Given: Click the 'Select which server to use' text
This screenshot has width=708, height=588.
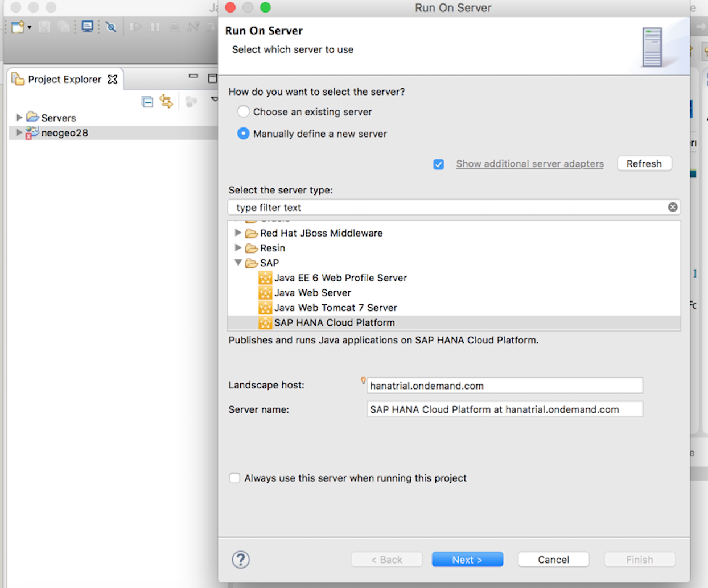Looking at the screenshot, I should 293,49.
